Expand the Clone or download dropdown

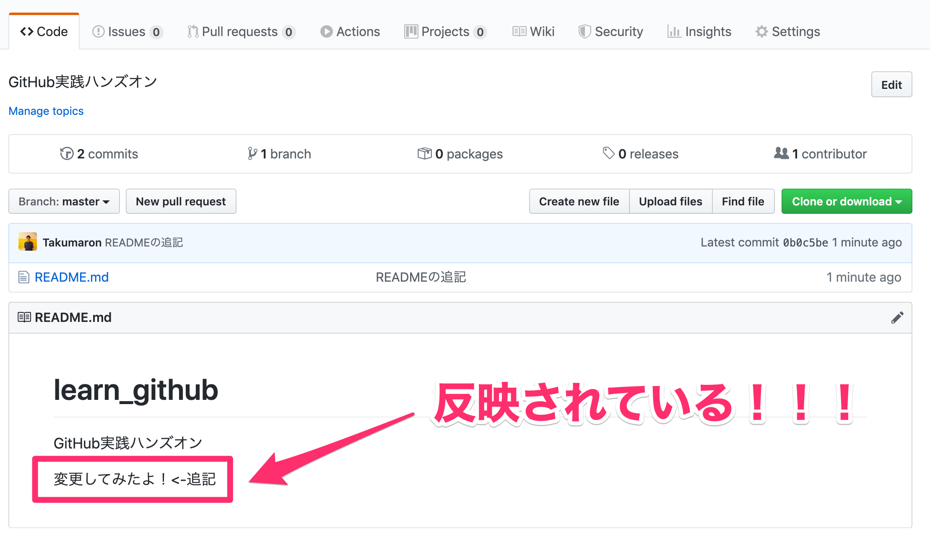[x=847, y=201]
